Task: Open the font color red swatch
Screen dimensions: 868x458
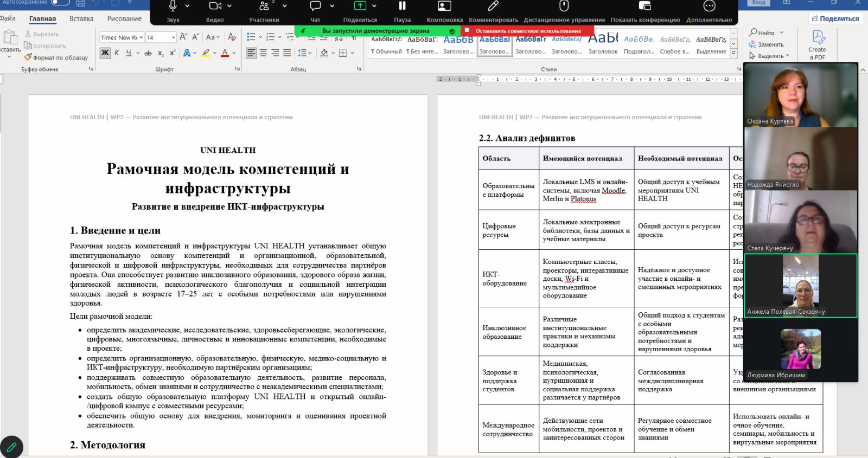Action: [225, 53]
